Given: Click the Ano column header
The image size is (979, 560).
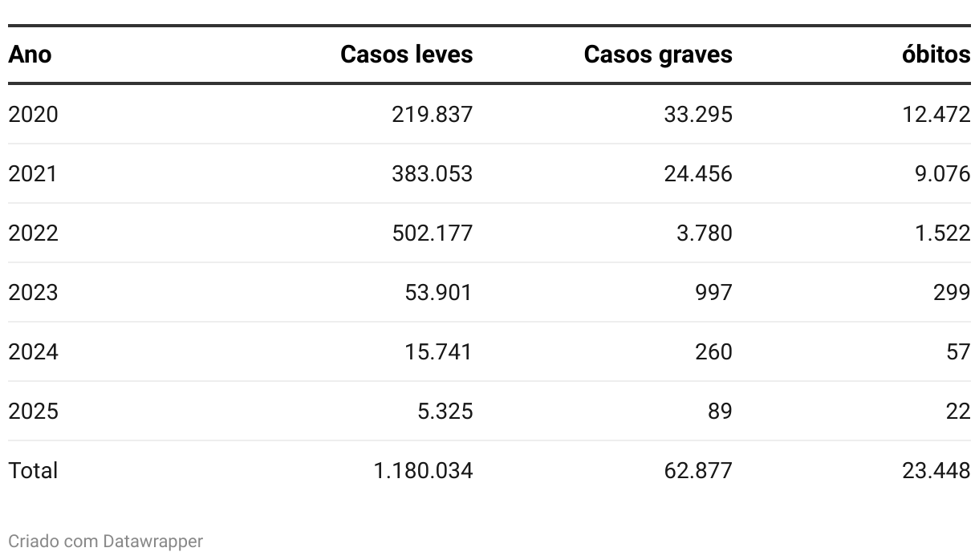Looking at the screenshot, I should 30,55.
